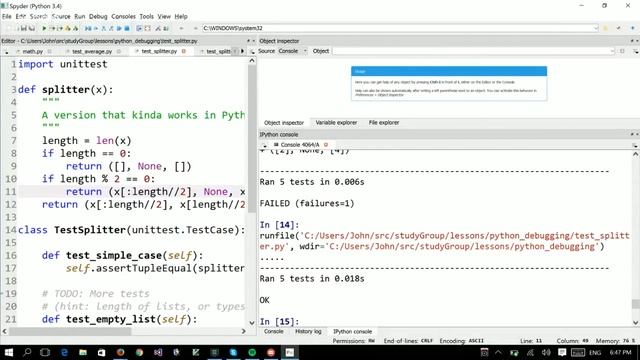Screen dimensions: 640x360
Task: Switch to the bottom Console tab
Action: click(x=273, y=331)
